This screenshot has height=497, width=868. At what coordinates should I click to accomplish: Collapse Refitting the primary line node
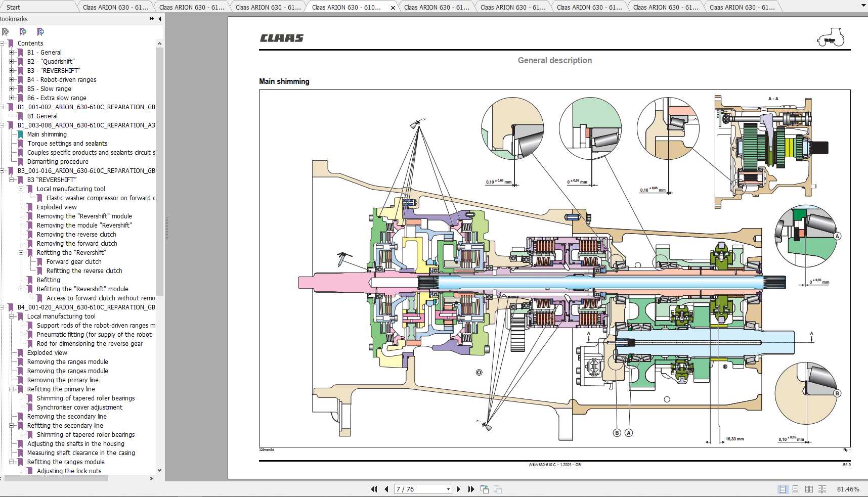[12, 389]
